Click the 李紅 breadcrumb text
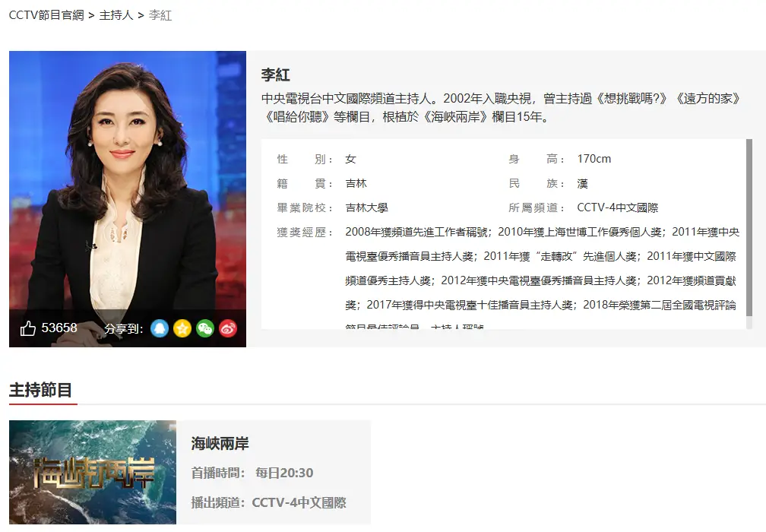 160,15
